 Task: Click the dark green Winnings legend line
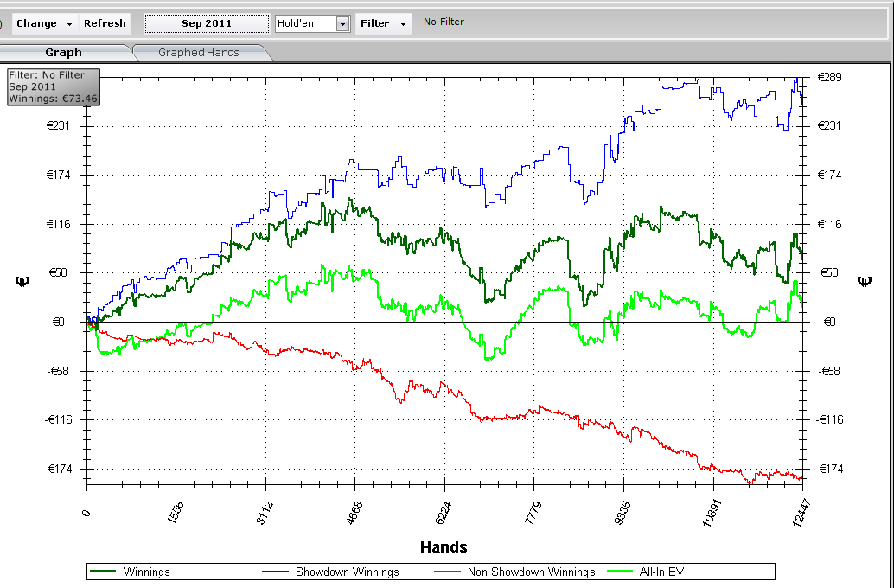click(104, 572)
